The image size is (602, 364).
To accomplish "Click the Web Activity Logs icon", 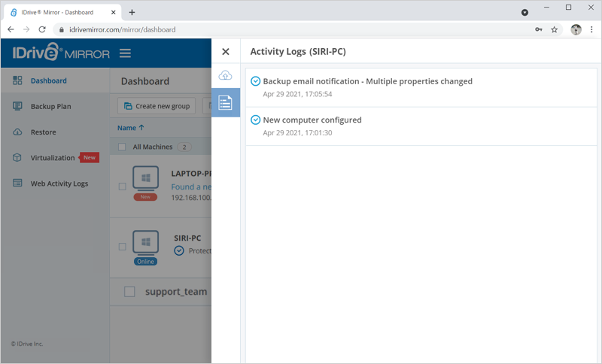I will click(x=17, y=183).
